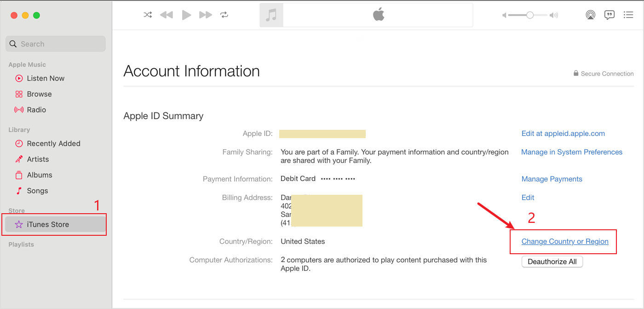Screen dimensions: 644x309
Task: Start playback with the play button
Action: click(186, 15)
